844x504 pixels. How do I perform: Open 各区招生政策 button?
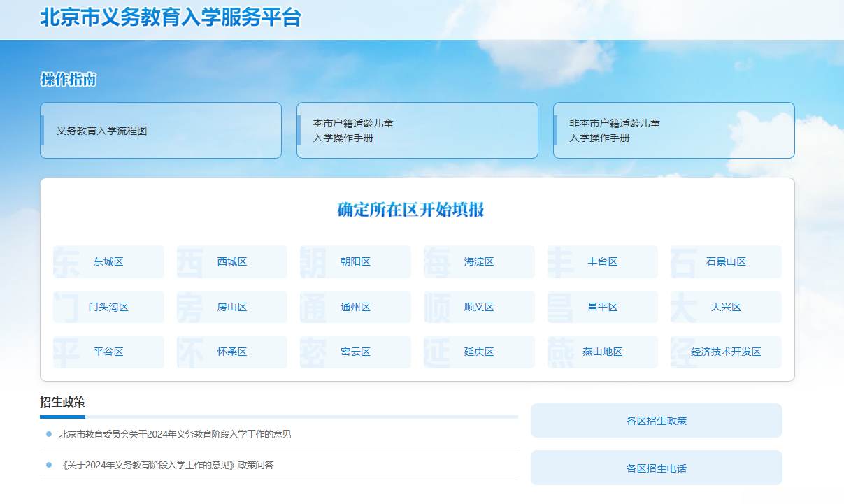point(657,421)
